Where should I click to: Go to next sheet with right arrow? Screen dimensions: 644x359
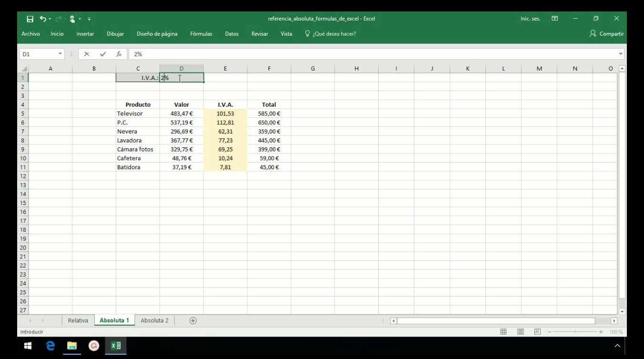point(43,320)
